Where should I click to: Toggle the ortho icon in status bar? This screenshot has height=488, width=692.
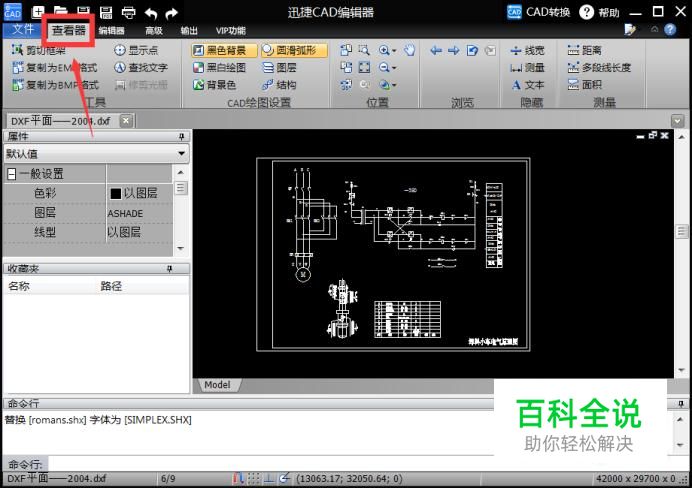tap(269, 478)
